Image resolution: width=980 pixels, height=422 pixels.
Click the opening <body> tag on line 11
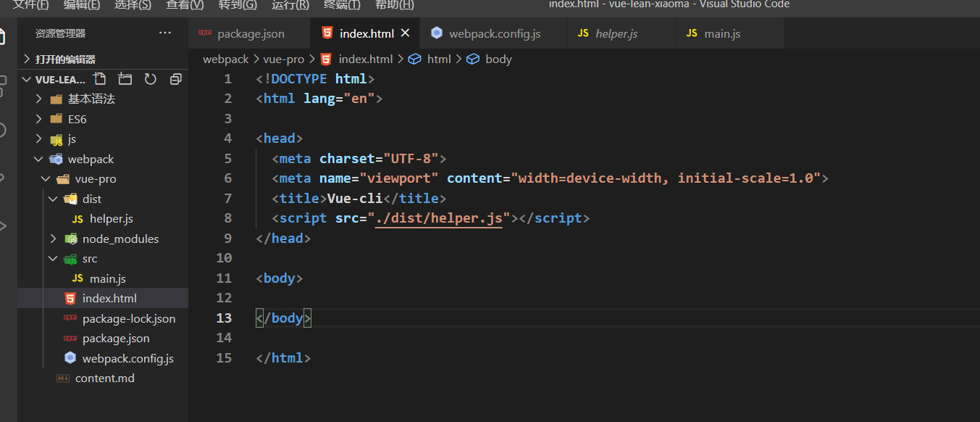pos(280,278)
